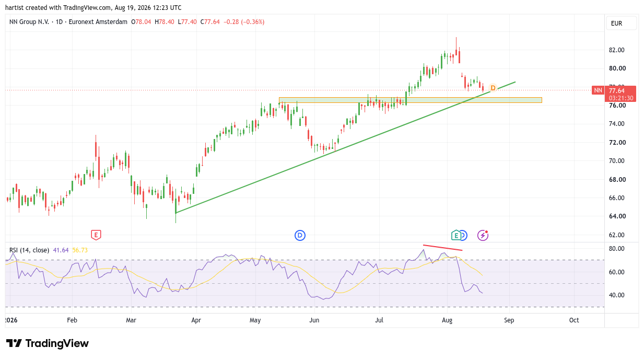
Task: Click the close price C77.64
Action: click(210, 22)
